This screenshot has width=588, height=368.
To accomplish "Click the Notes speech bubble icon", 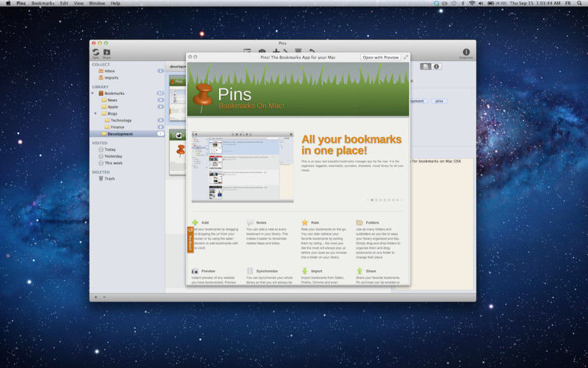I will pos(250,223).
